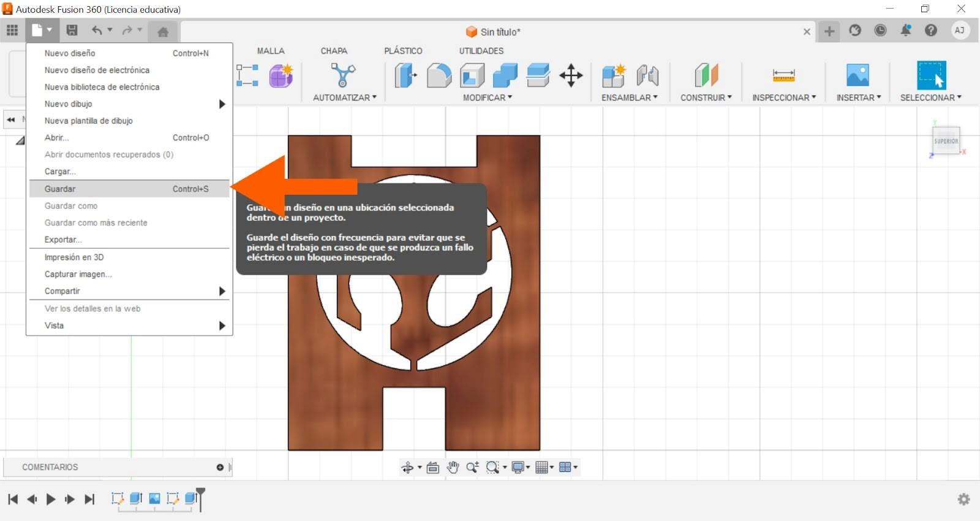This screenshot has width=980, height=521.
Task: Switch to the MALLA tab
Action: (271, 51)
